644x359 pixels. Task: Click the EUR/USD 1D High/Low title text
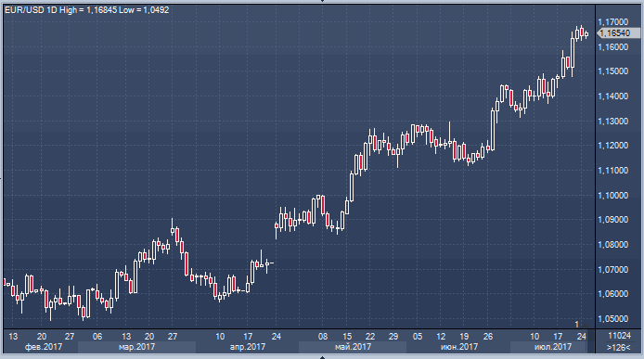(86, 10)
